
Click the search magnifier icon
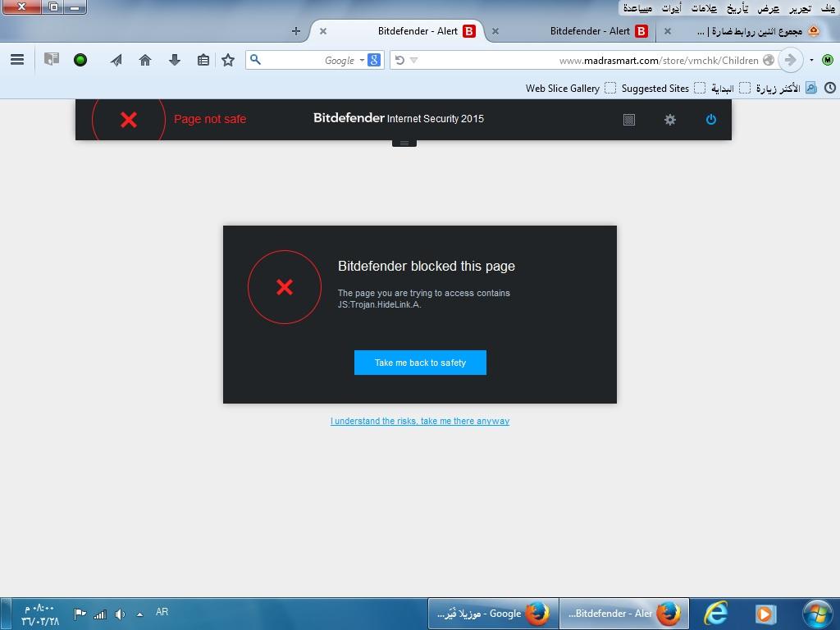coord(256,59)
